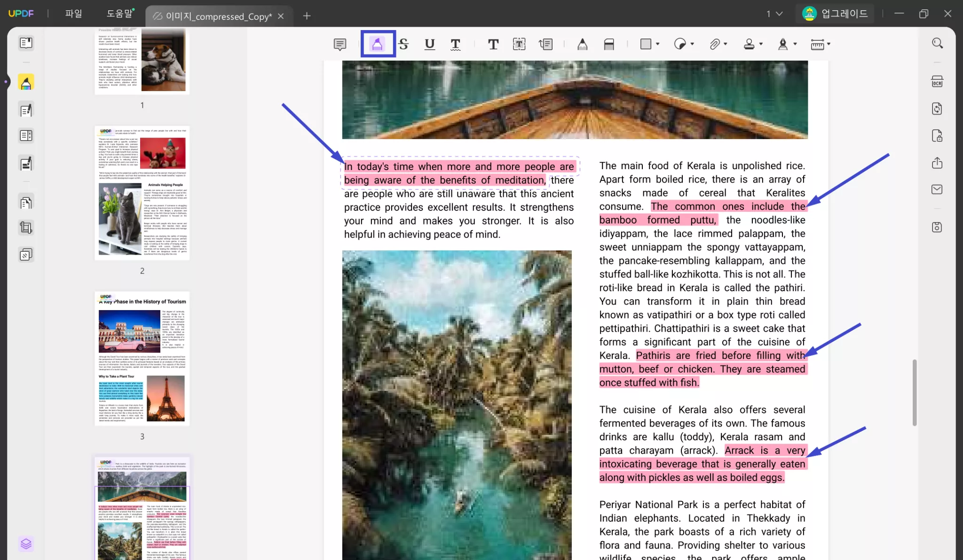The height and width of the screenshot is (560, 963).
Task: Select the stamp tool
Action: click(x=749, y=44)
